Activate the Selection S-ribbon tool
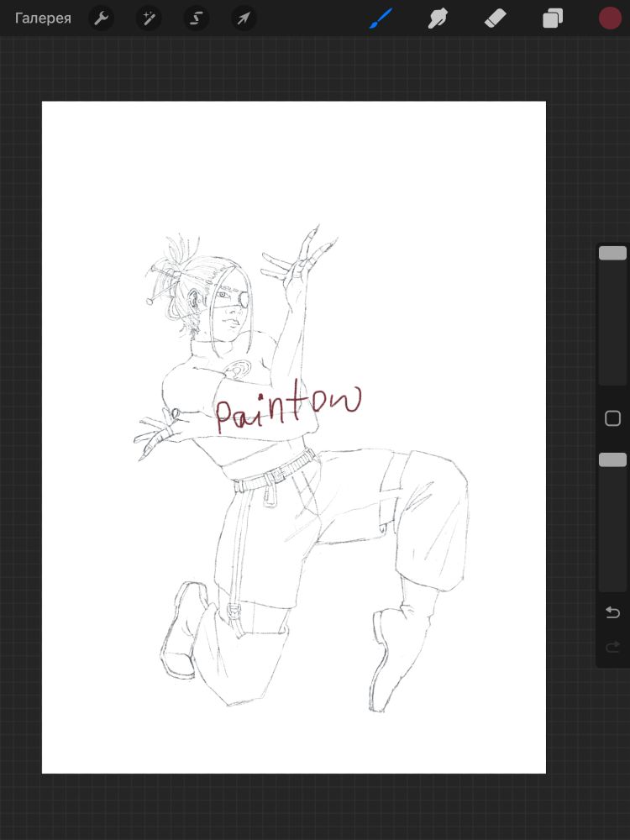This screenshot has height=840, width=630. (x=196, y=18)
